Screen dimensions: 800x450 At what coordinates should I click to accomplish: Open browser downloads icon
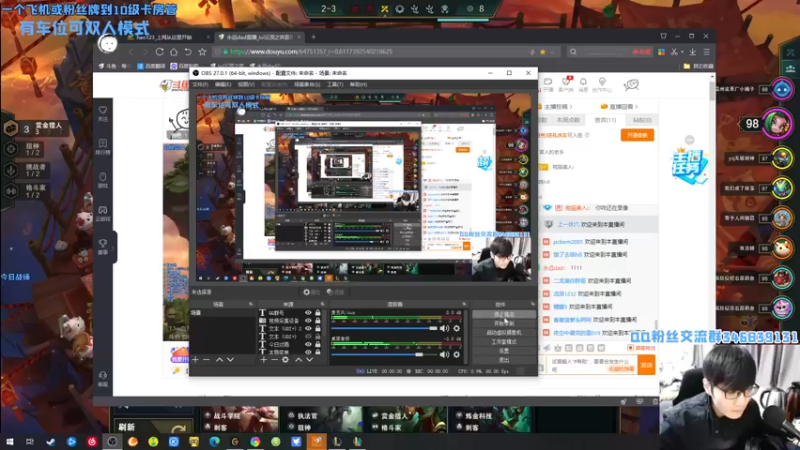(692, 52)
